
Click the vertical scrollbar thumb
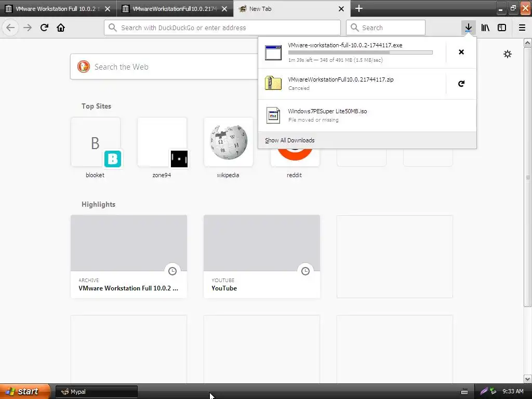(527, 177)
